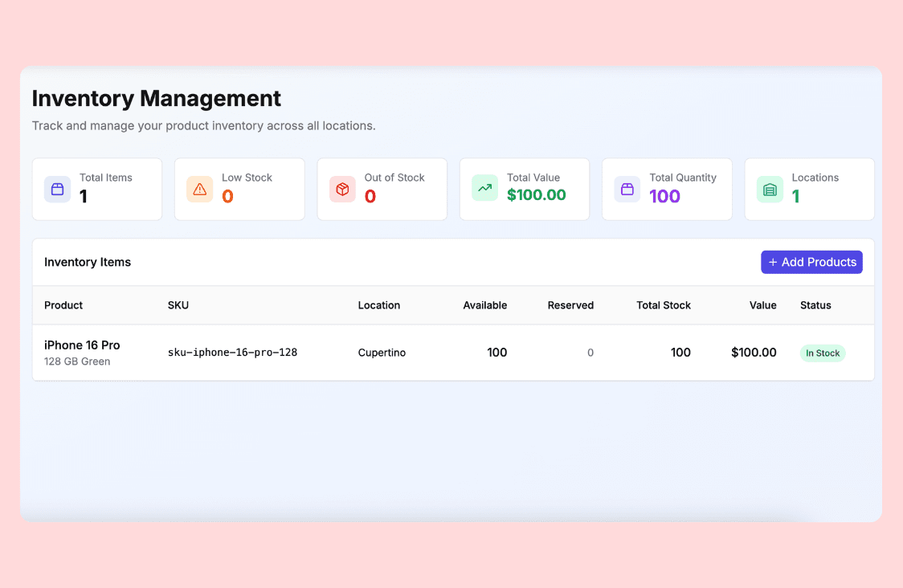The height and width of the screenshot is (588, 903).
Task: Open the Add Products dialog
Action: coord(811,262)
